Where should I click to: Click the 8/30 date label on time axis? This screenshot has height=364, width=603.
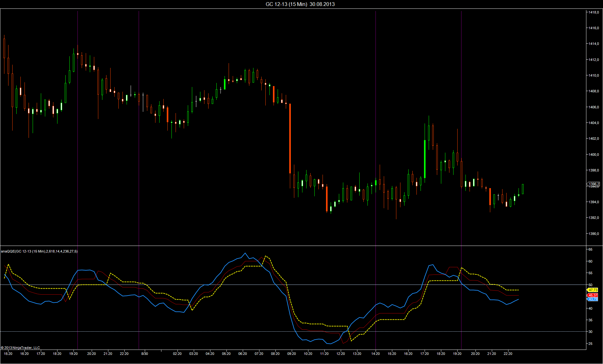tap(144, 354)
